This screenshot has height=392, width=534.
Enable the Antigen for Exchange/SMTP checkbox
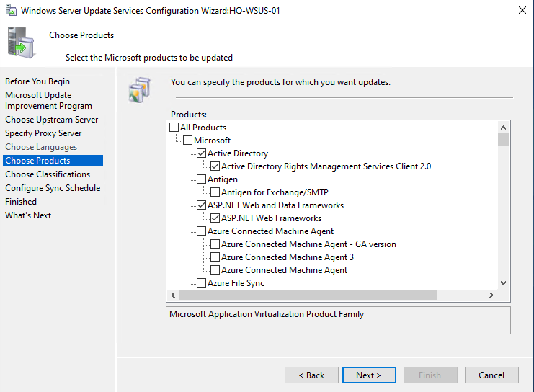[215, 192]
